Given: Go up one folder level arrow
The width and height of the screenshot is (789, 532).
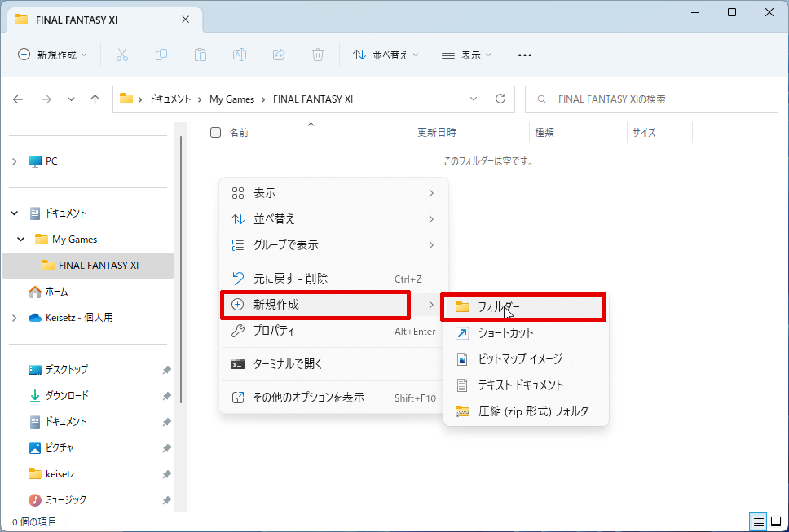Looking at the screenshot, I should (95, 99).
